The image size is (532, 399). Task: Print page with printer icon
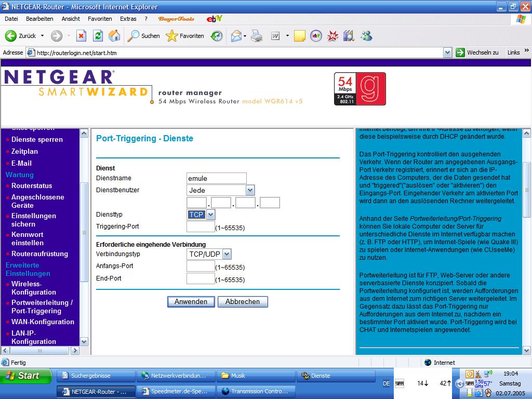[x=257, y=36]
